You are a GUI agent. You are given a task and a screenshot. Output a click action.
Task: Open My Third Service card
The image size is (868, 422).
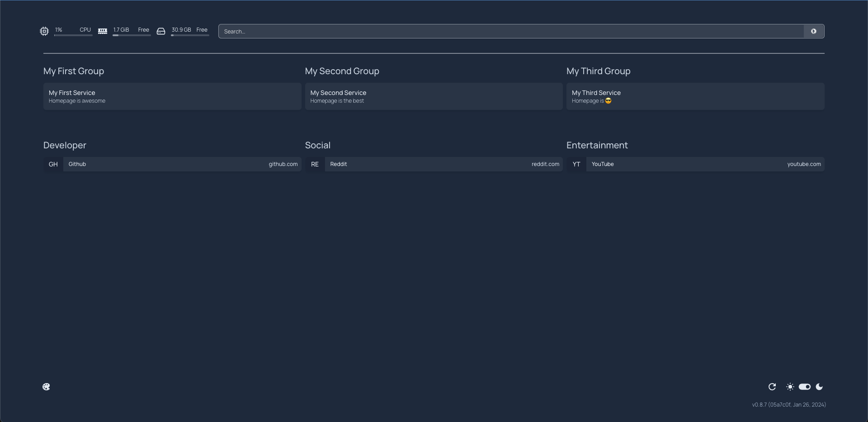point(695,96)
